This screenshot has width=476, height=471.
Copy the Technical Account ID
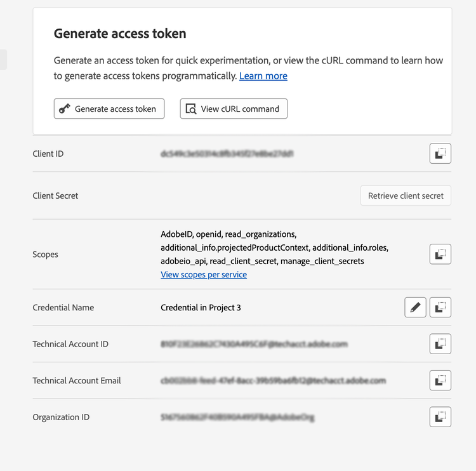(440, 344)
